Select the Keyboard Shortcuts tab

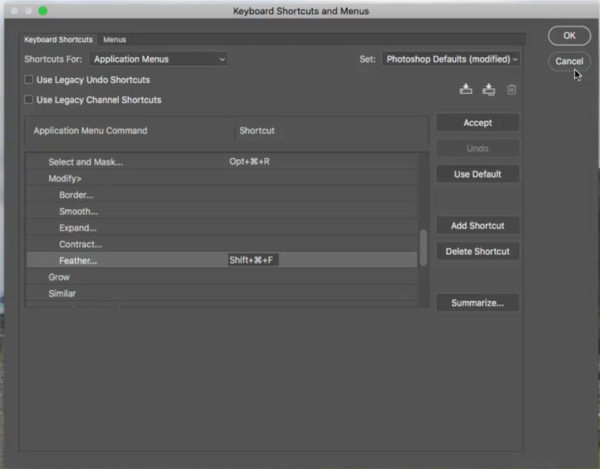58,40
